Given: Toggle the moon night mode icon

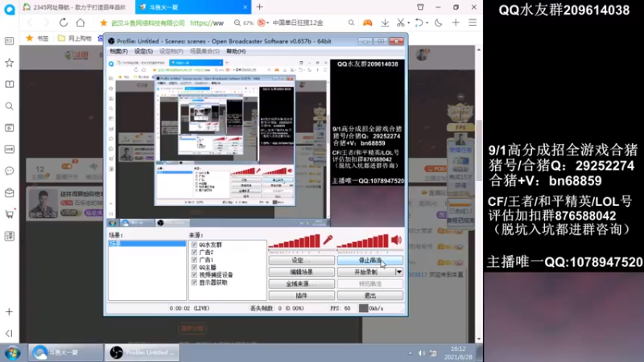Looking at the screenshot, I should click(438, 23).
